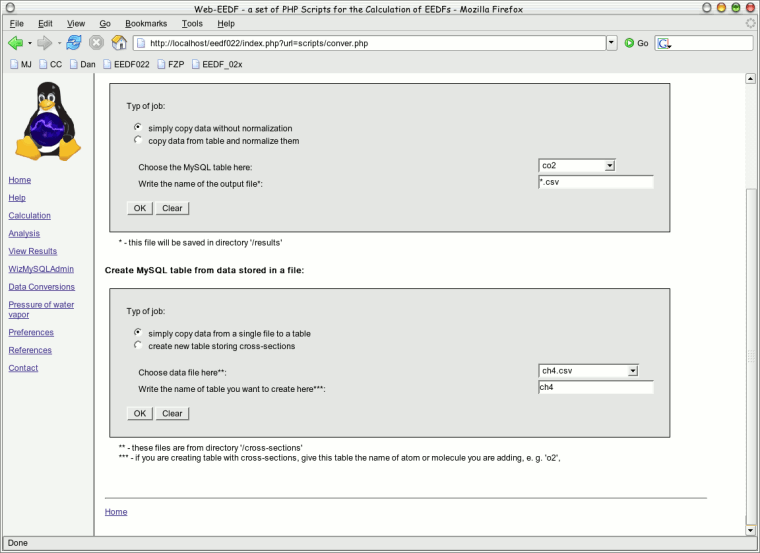Screen dimensions: 760x553
Task: Click the Back navigation arrow
Action: point(15,43)
